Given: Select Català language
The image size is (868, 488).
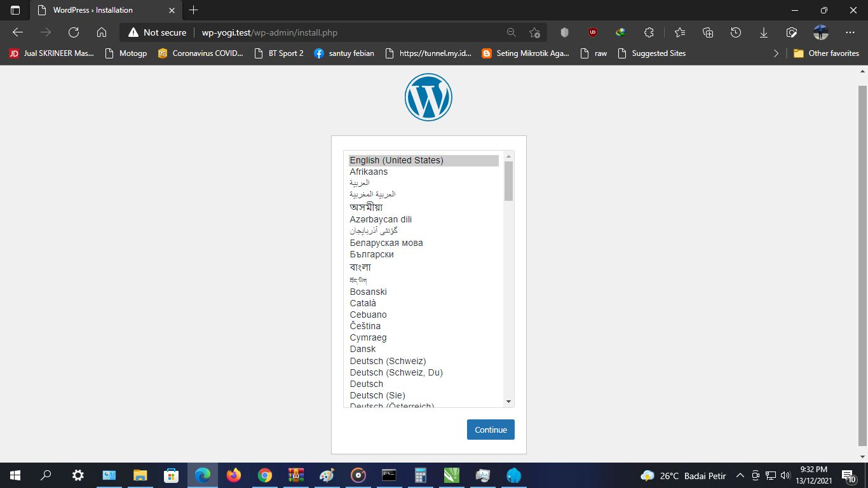Looking at the screenshot, I should pos(424,303).
